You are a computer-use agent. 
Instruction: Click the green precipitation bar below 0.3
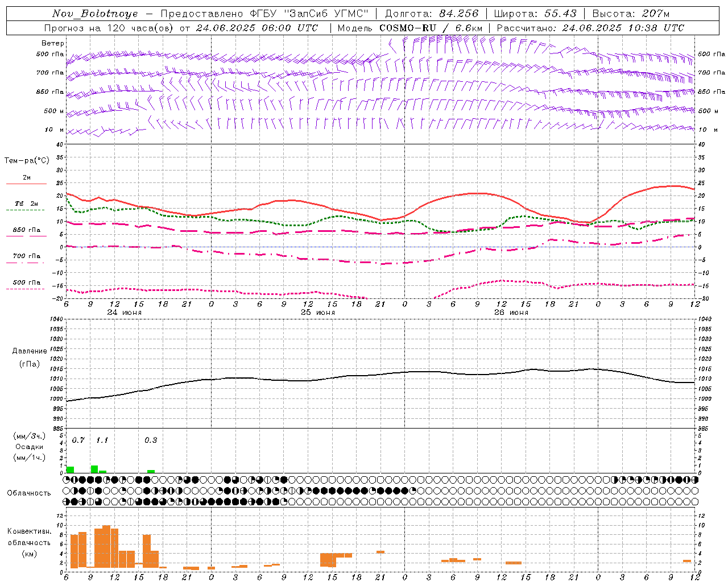coord(151,471)
